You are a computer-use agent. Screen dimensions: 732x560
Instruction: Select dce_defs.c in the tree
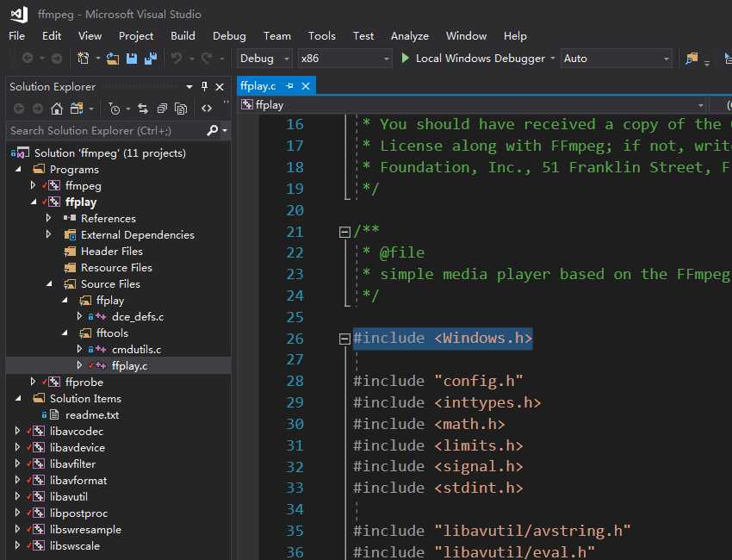(138, 317)
